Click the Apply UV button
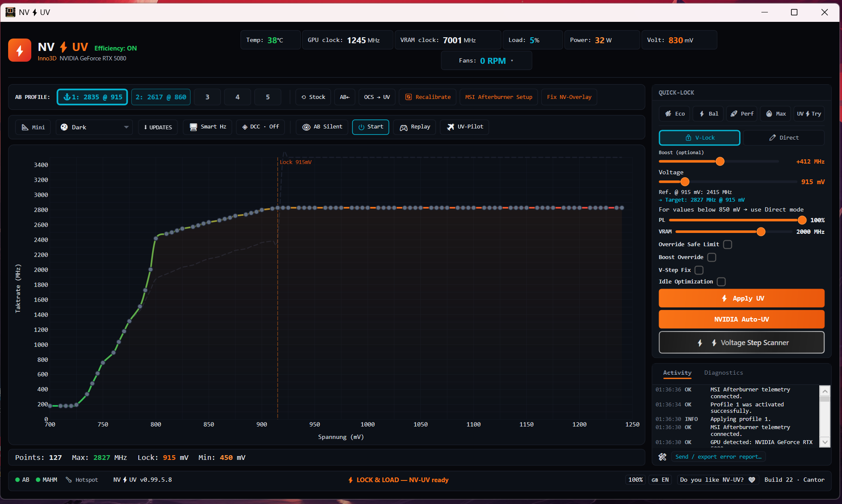842x504 pixels. click(741, 298)
